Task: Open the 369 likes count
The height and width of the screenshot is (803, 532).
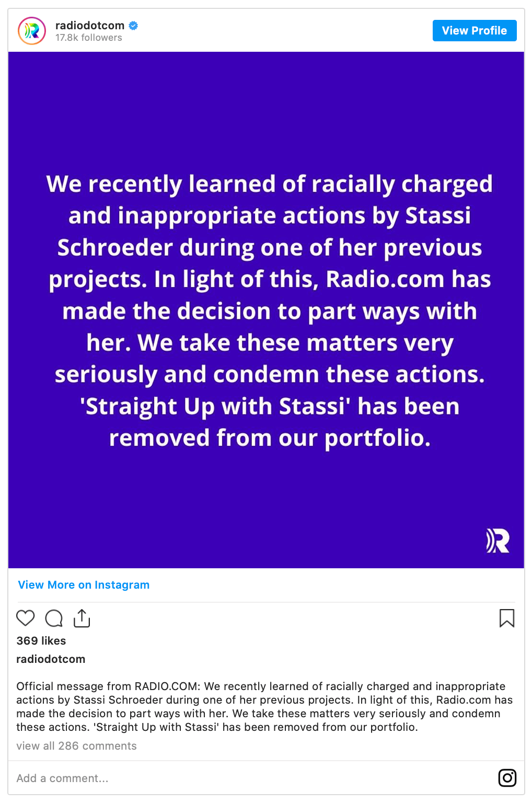Action: [x=41, y=640]
